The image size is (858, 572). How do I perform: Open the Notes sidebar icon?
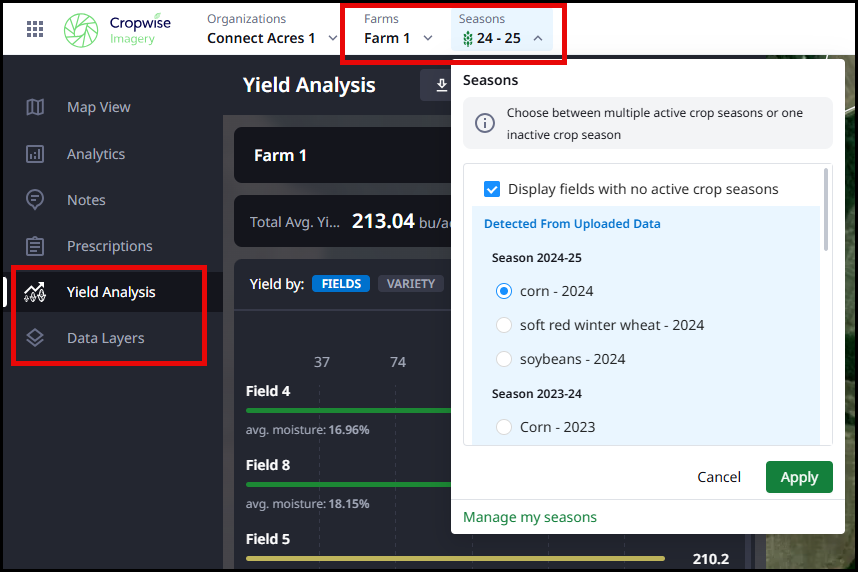point(35,200)
